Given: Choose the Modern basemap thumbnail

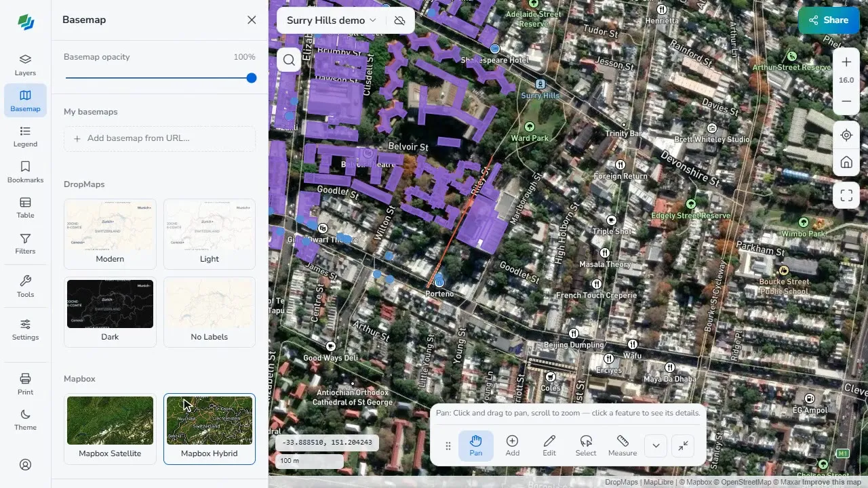Looking at the screenshot, I should coord(110,233).
